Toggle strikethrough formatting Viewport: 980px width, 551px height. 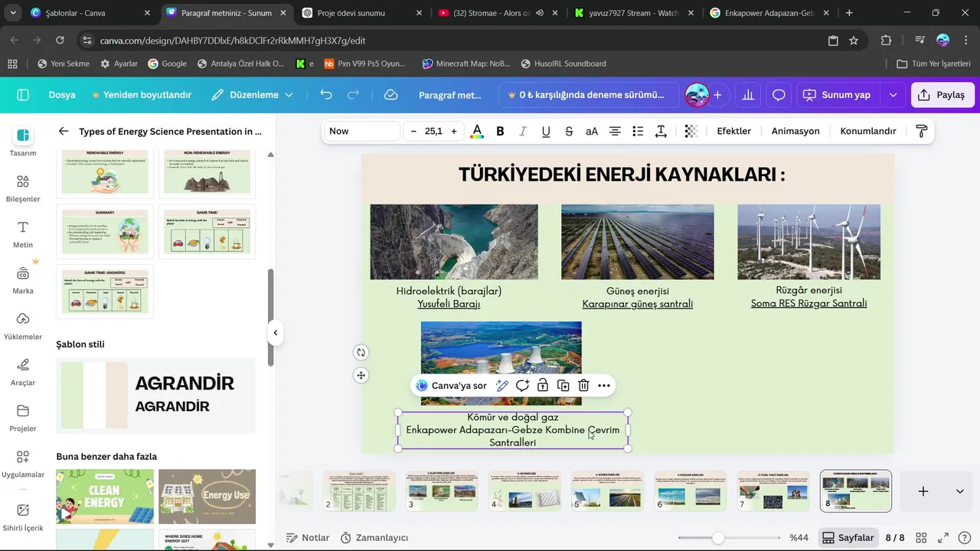point(569,132)
